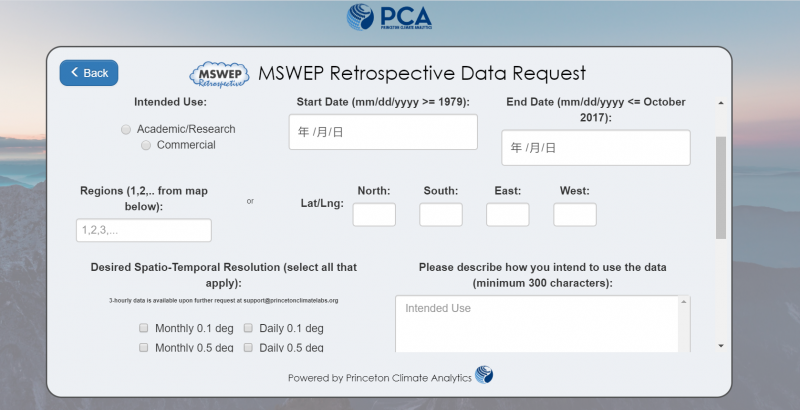
Task: Check the Daily 0.1 deg option
Action: pyautogui.click(x=248, y=328)
